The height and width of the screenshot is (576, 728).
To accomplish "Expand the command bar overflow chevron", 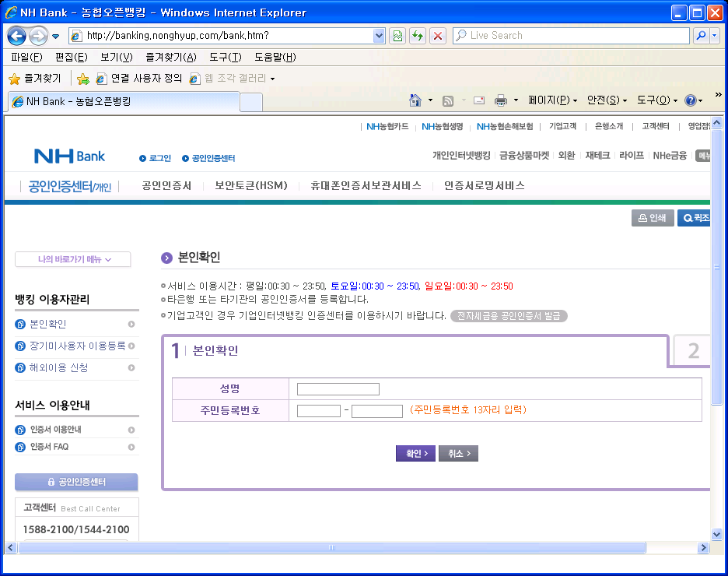I will pos(718,95).
